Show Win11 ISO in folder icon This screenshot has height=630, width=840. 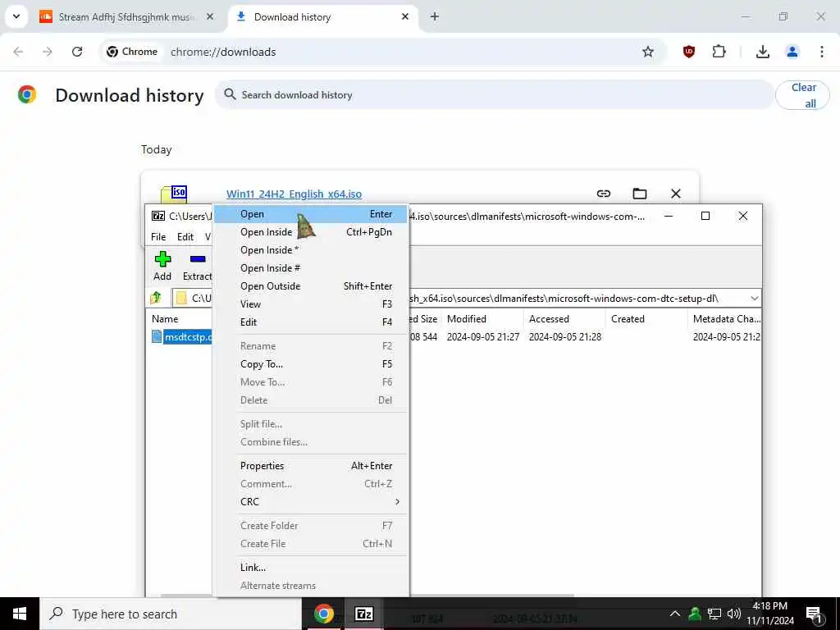[640, 194]
